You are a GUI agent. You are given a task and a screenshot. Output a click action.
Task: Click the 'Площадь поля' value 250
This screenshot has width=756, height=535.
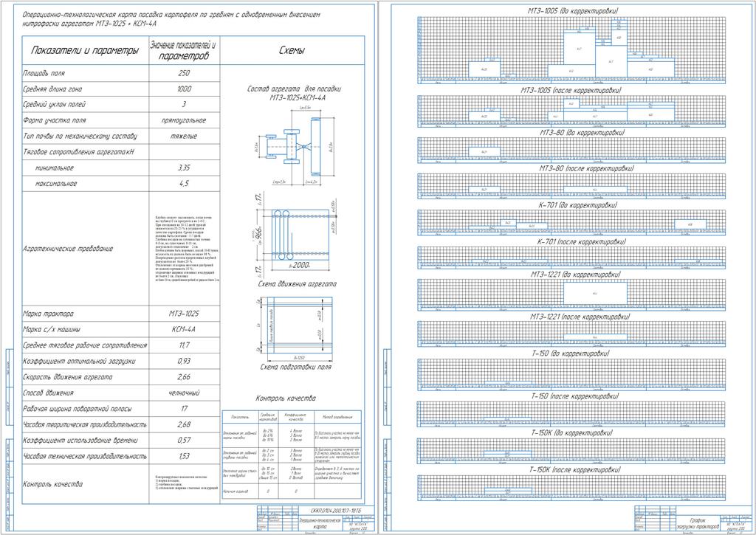[x=183, y=73]
